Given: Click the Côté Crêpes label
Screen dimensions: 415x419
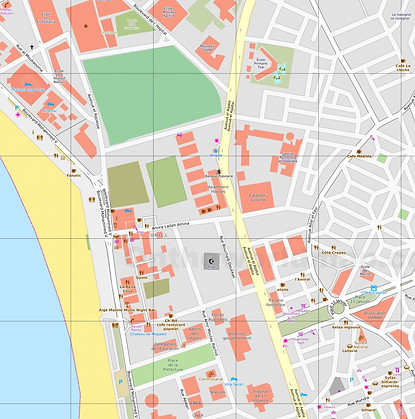Looking at the screenshot, I should point(333,253).
